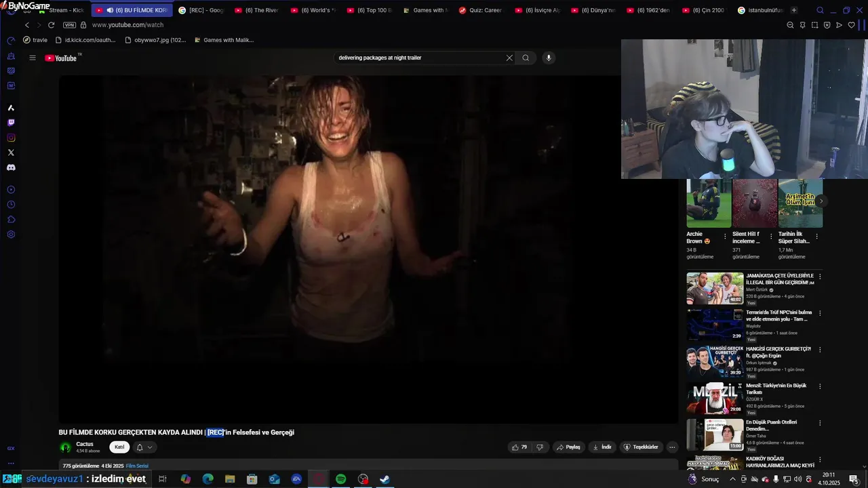Click the video player frame

(x=368, y=249)
